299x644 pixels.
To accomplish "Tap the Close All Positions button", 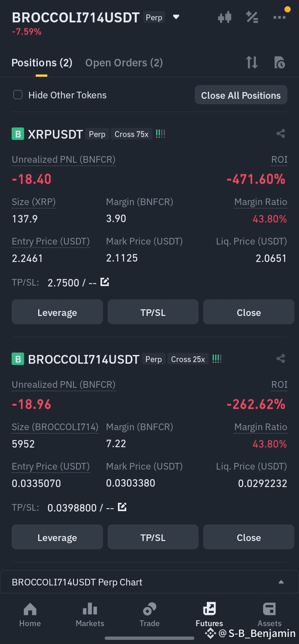I will [x=241, y=95].
